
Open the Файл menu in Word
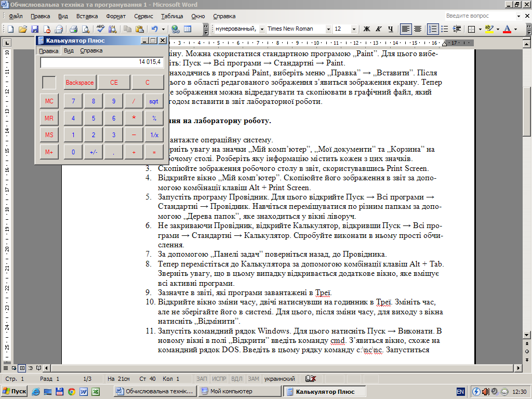pyautogui.click(x=16, y=16)
